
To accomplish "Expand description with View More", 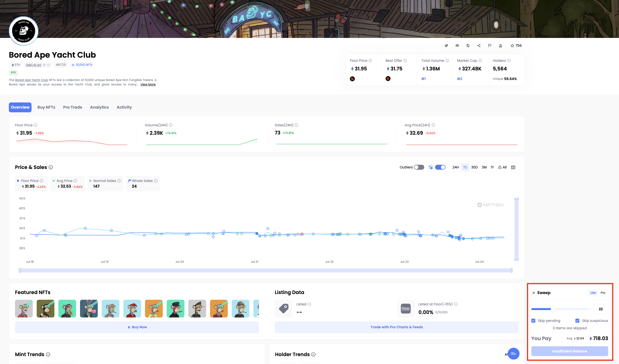I will (x=148, y=84).
